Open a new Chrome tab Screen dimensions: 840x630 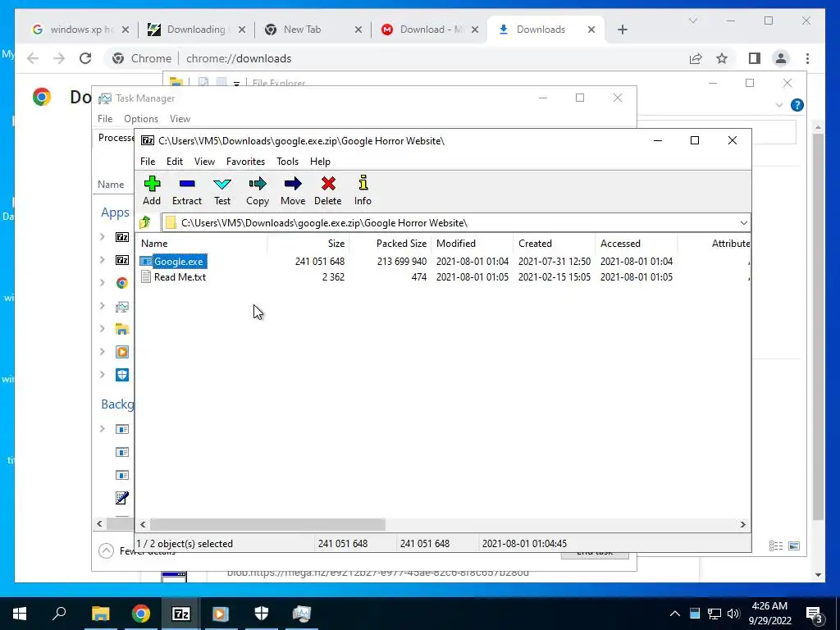(622, 30)
